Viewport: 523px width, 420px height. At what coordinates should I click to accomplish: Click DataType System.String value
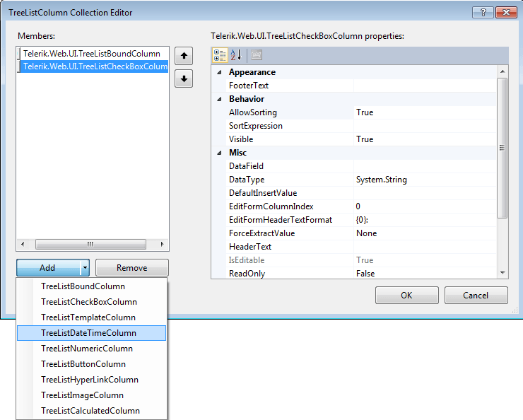tap(425, 180)
